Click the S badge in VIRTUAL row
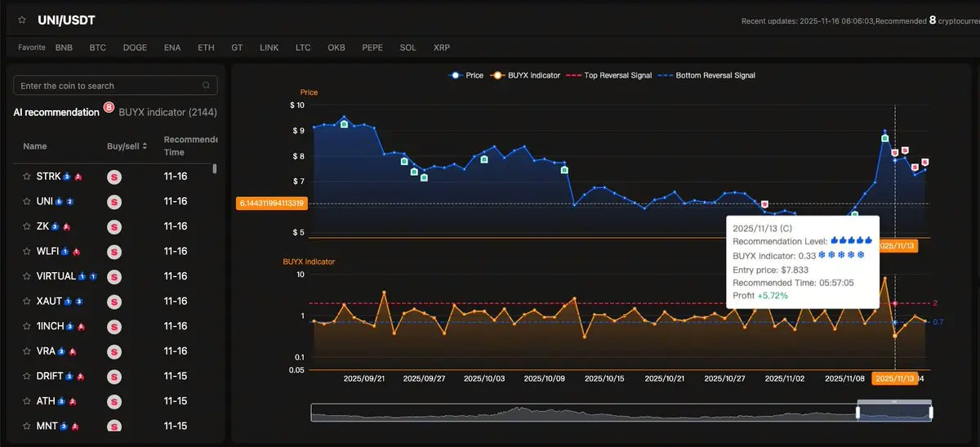980x447 pixels. [x=114, y=276]
